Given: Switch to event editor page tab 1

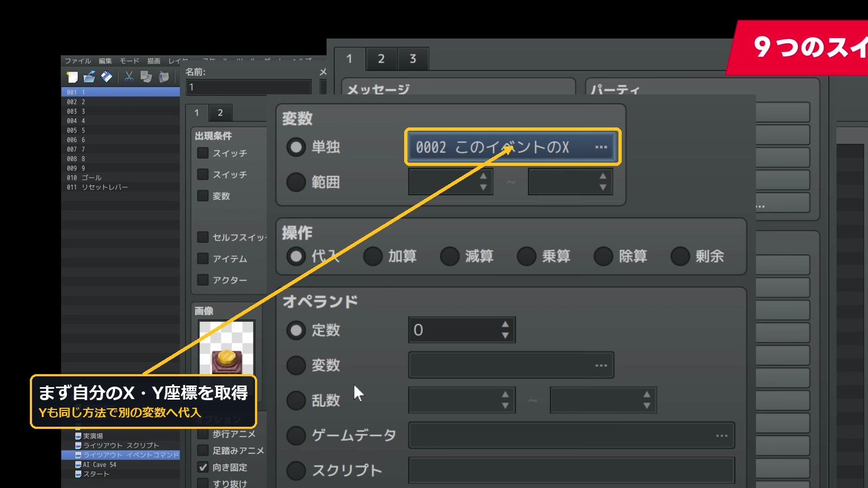Looking at the screenshot, I should point(197,113).
